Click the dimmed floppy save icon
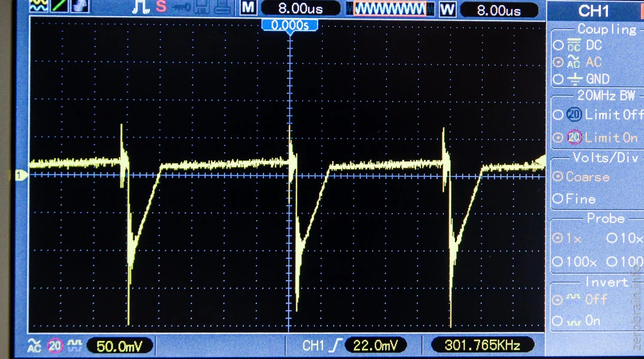 coord(202,7)
